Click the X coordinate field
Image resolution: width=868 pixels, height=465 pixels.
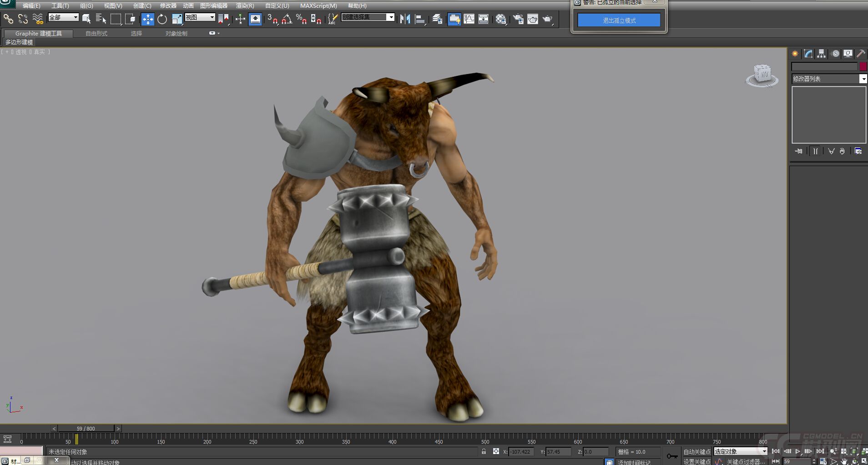(521, 451)
